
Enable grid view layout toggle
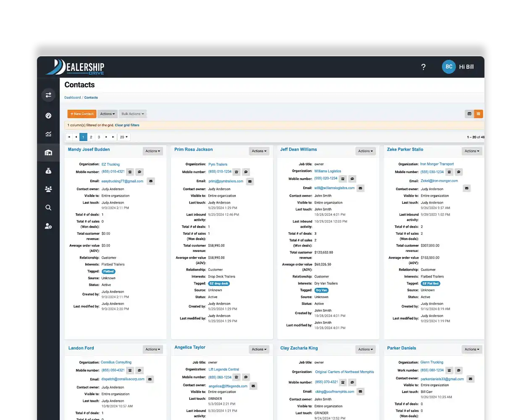[x=479, y=113]
